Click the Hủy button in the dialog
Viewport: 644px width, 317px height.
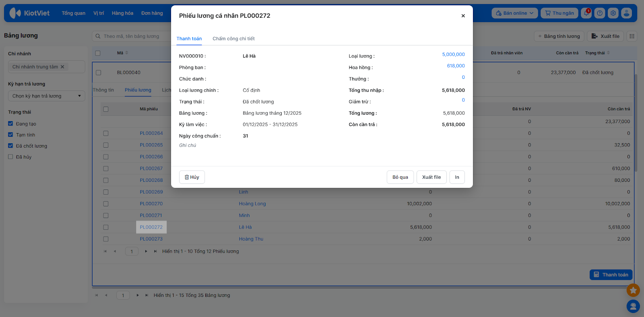pyautogui.click(x=192, y=177)
